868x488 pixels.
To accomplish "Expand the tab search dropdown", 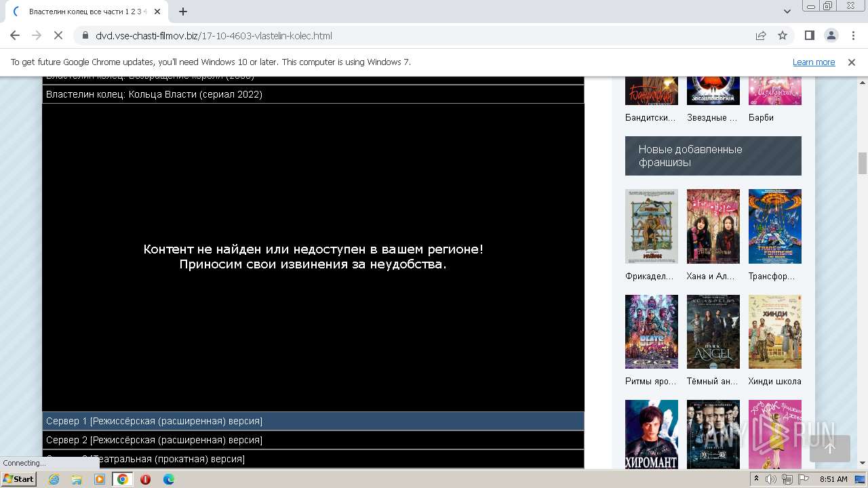I will click(x=787, y=12).
